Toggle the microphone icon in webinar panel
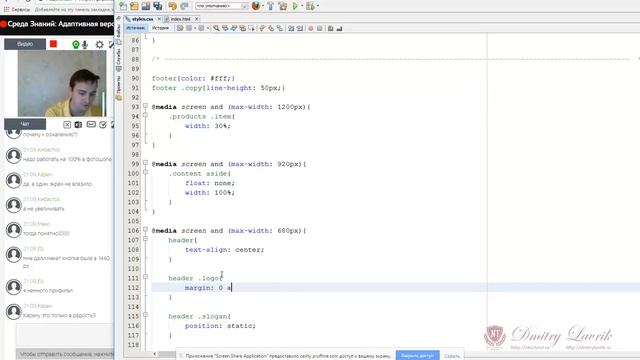Screen dimensions: 640x360 click(x=85, y=44)
